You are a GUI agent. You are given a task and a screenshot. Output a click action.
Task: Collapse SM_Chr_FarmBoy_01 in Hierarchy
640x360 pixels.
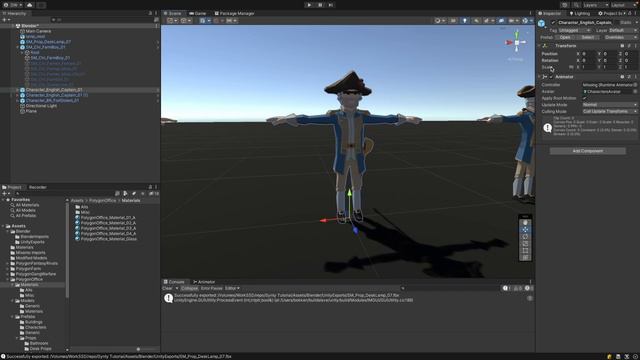click(17, 47)
